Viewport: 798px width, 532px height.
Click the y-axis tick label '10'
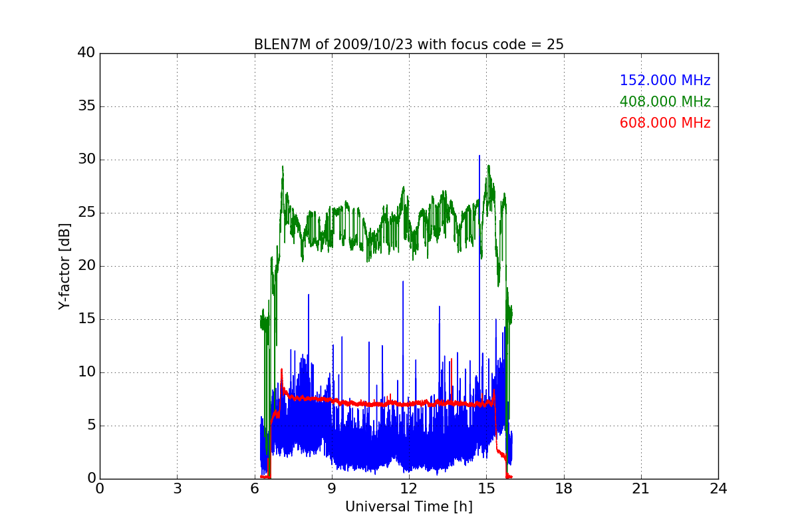click(86, 372)
